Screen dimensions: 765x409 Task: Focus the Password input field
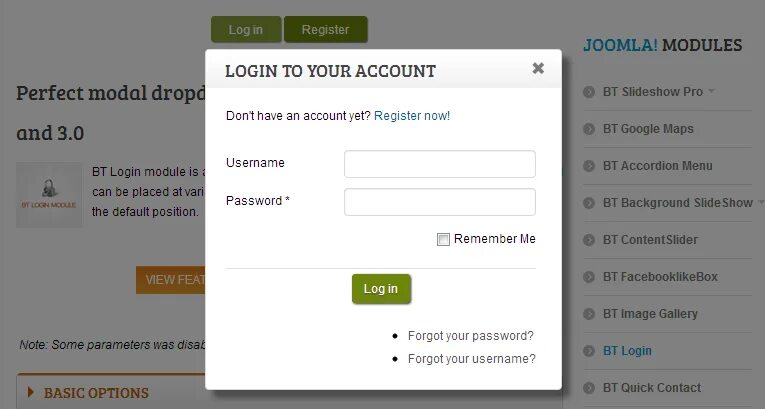pos(440,202)
